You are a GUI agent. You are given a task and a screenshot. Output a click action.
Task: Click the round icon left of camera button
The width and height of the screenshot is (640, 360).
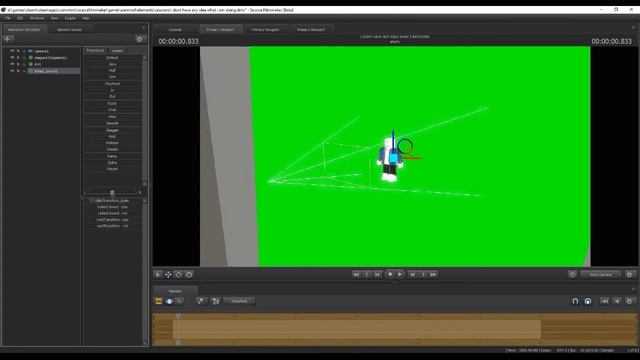point(572,275)
